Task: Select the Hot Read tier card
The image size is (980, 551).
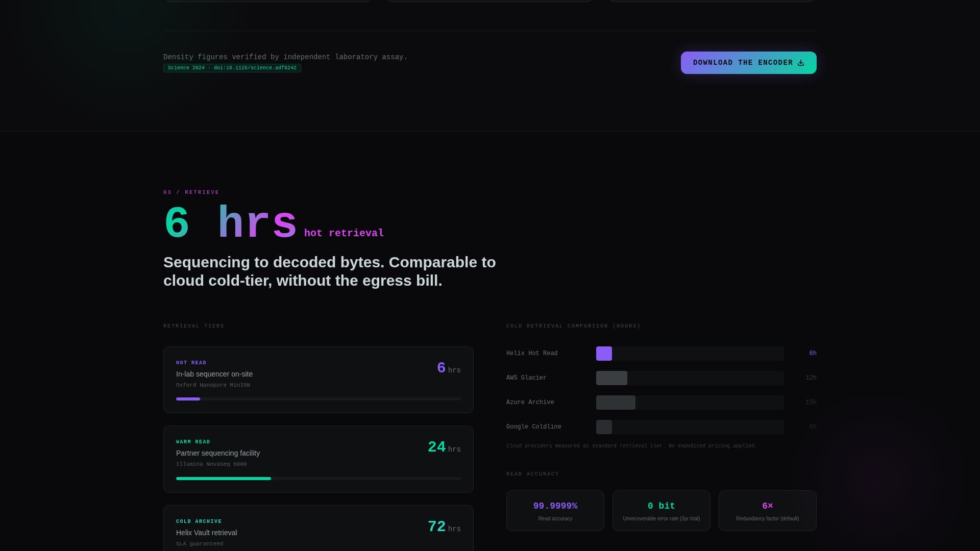Action: pos(318,380)
